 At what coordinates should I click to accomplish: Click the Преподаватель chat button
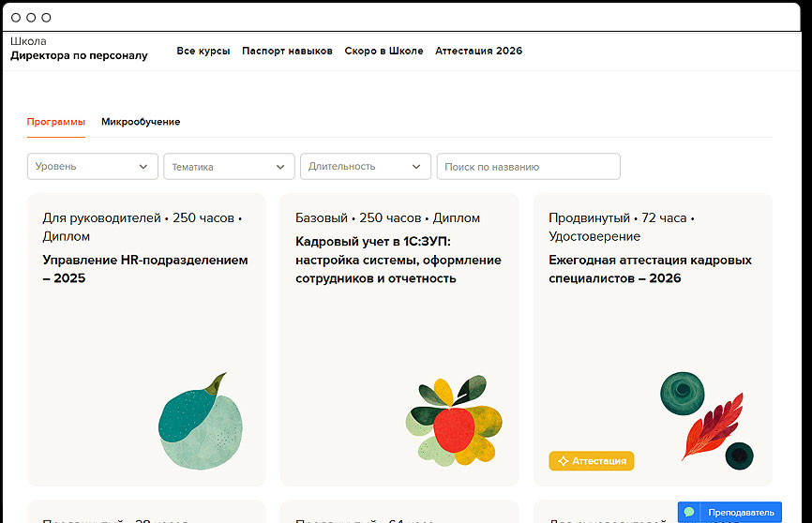click(x=729, y=512)
